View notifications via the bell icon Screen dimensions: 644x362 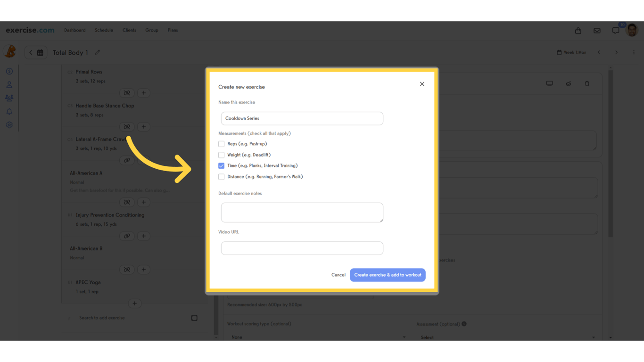pos(9,111)
